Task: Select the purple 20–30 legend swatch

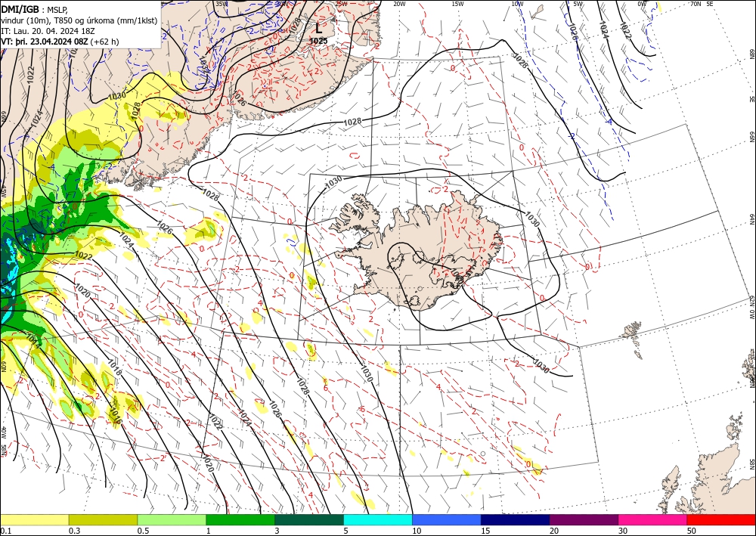Action: [584, 519]
